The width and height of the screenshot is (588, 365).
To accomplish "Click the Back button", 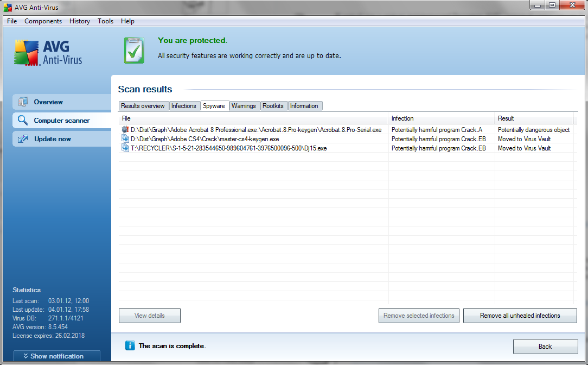I will (x=545, y=346).
